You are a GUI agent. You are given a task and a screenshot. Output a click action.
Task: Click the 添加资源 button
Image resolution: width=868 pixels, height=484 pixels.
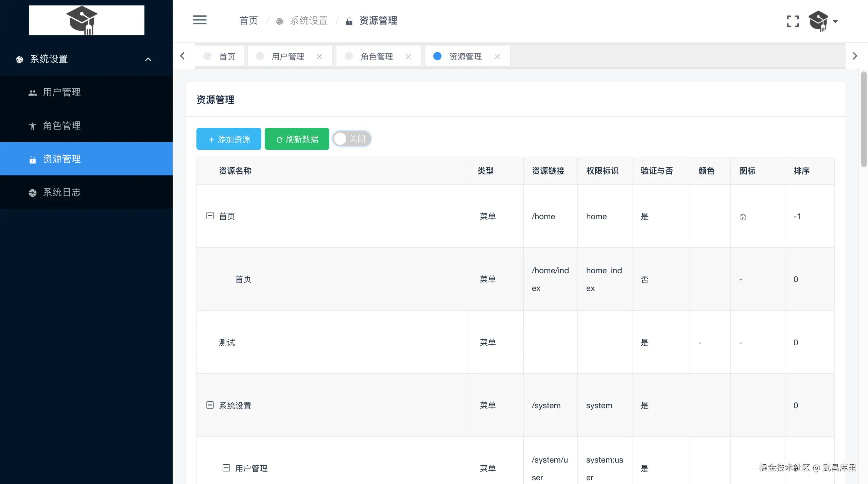tap(229, 139)
